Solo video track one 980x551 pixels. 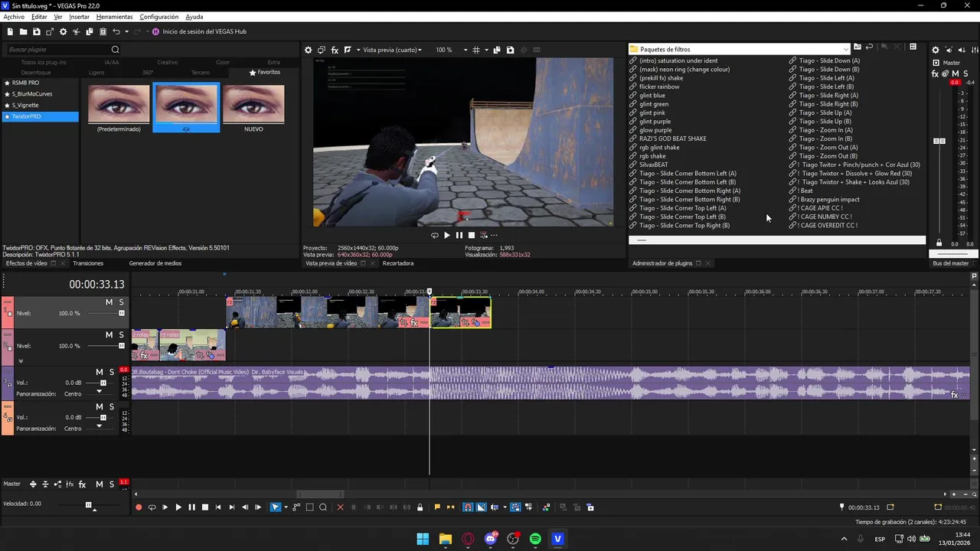pos(121,302)
